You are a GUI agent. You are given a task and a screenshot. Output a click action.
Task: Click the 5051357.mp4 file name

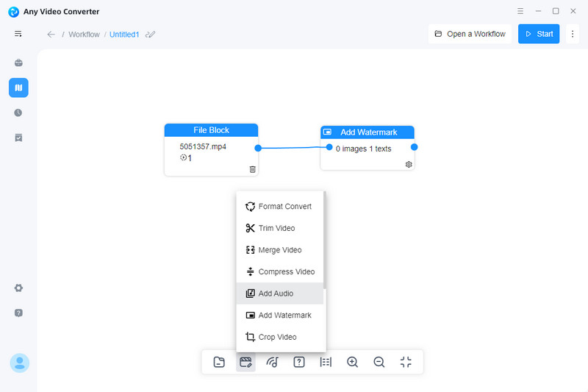click(203, 146)
